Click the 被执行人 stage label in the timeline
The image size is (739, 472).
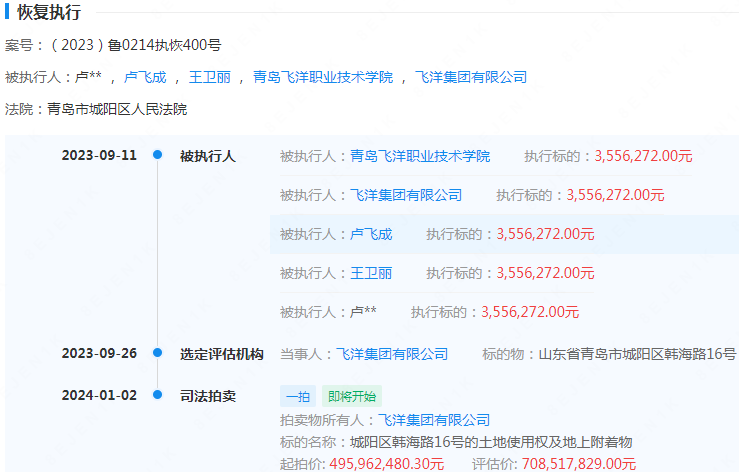208,156
